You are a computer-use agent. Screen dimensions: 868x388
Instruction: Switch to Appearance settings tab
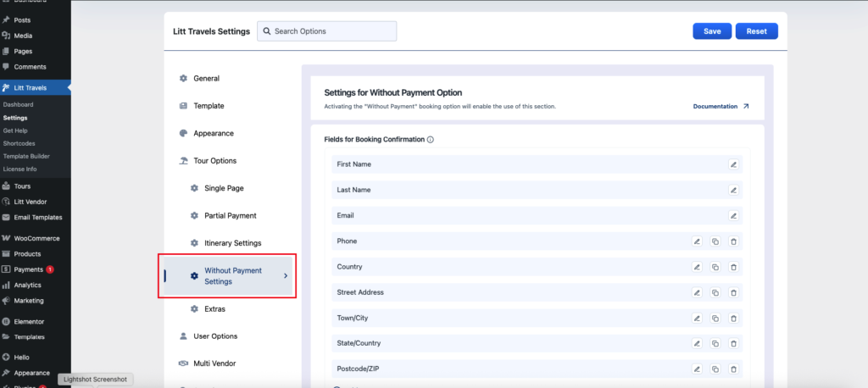[x=213, y=134]
